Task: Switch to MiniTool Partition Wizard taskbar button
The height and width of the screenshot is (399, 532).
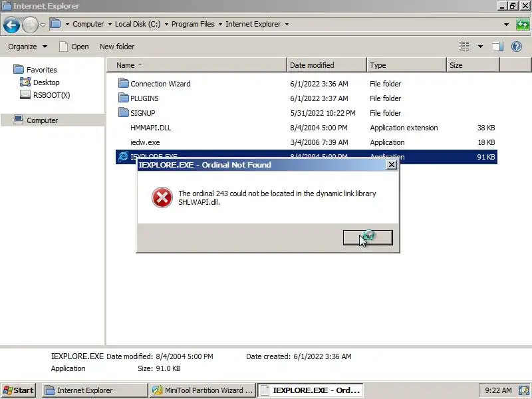Action: [203, 390]
